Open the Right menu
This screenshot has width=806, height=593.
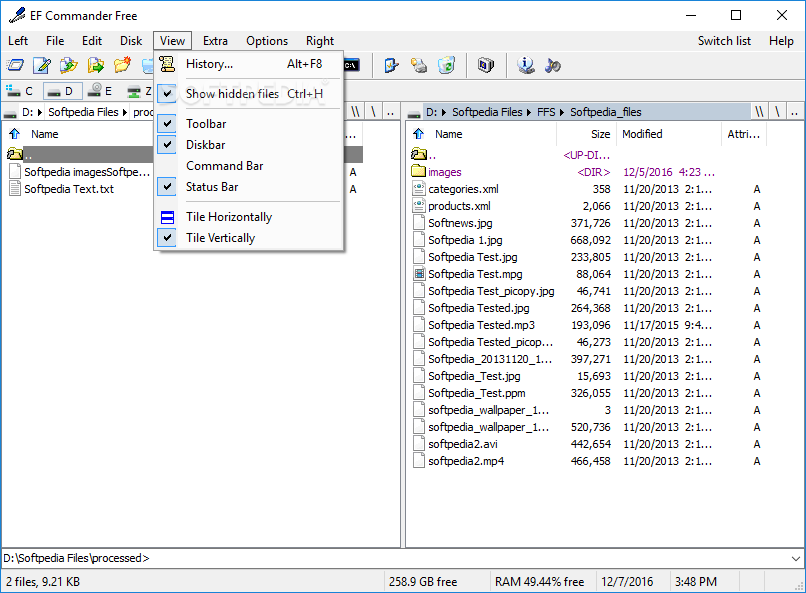[320, 41]
